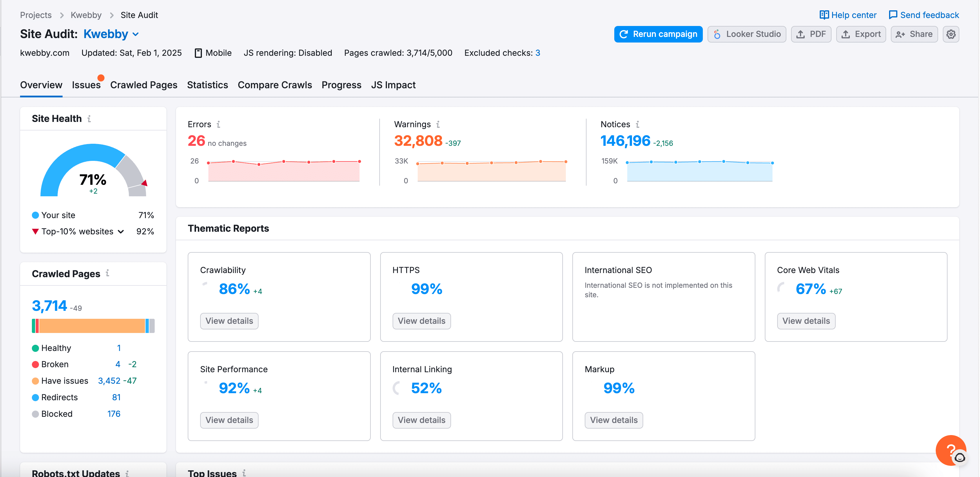980x477 pixels.
Task: Expand the Top-10% websites dropdown
Action: click(121, 231)
